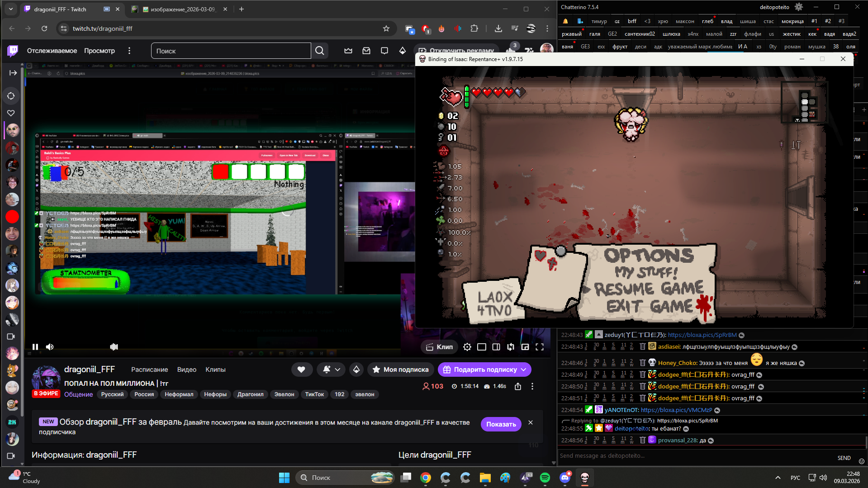The width and height of the screenshot is (868, 488).
Task: Open the player settings gear icon
Action: 467,347
